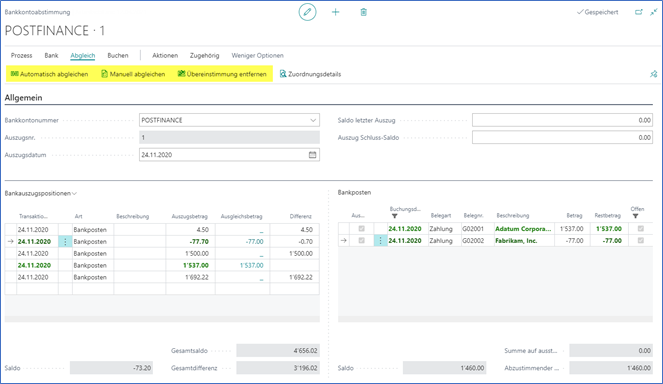Click Bankkontoabstimmung page caption
The width and height of the screenshot is (663, 384).
click(37, 12)
